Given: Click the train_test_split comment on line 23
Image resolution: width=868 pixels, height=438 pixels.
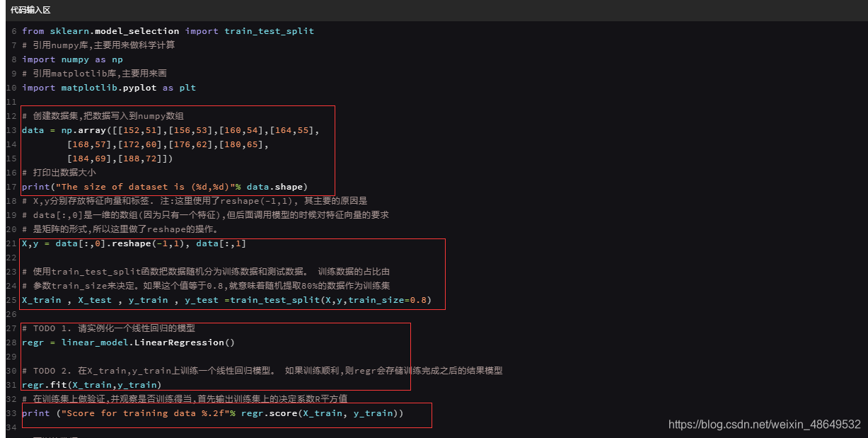Looking at the screenshot, I should click(206, 272).
